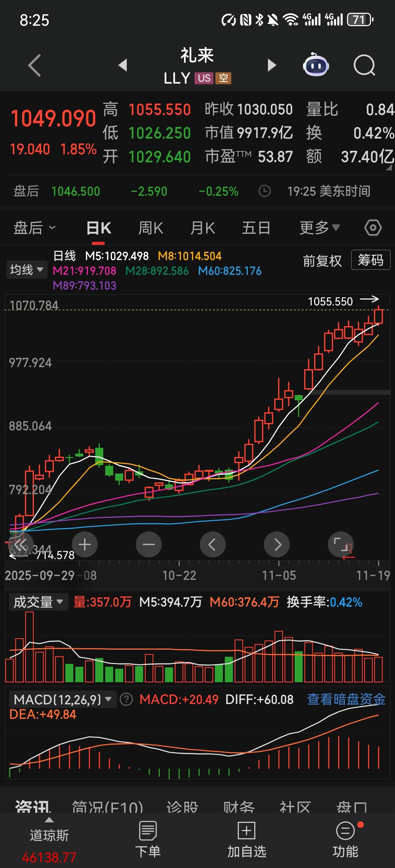Screen dimensions: 395x868
Task: Go to next stock with right triangle
Action: click(272, 65)
